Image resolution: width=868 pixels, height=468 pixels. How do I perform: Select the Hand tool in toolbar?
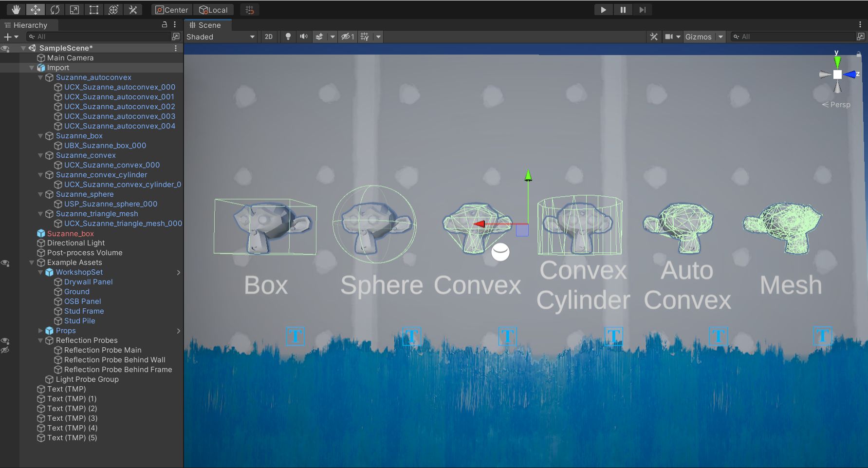tap(16, 10)
